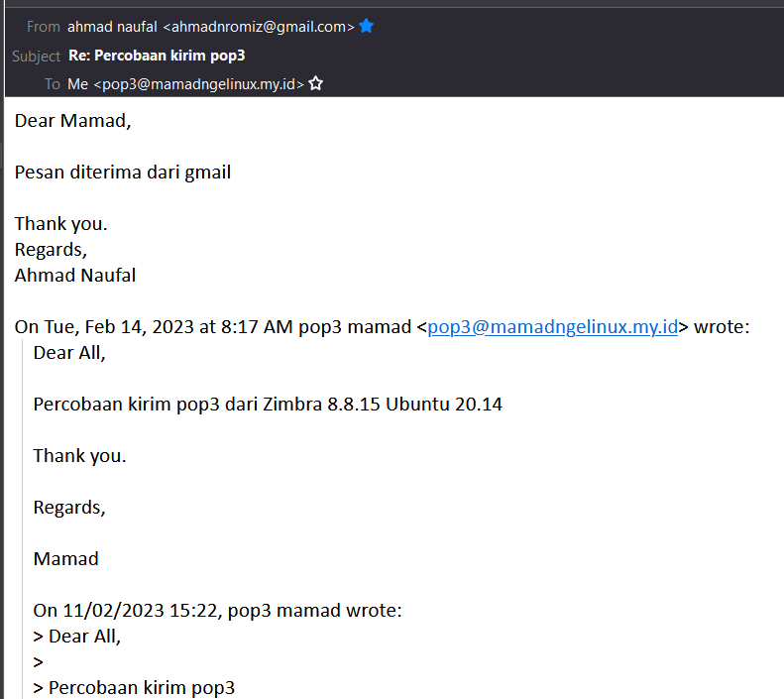Click the blue star beside sender's address
784x699 pixels.
[x=366, y=26]
